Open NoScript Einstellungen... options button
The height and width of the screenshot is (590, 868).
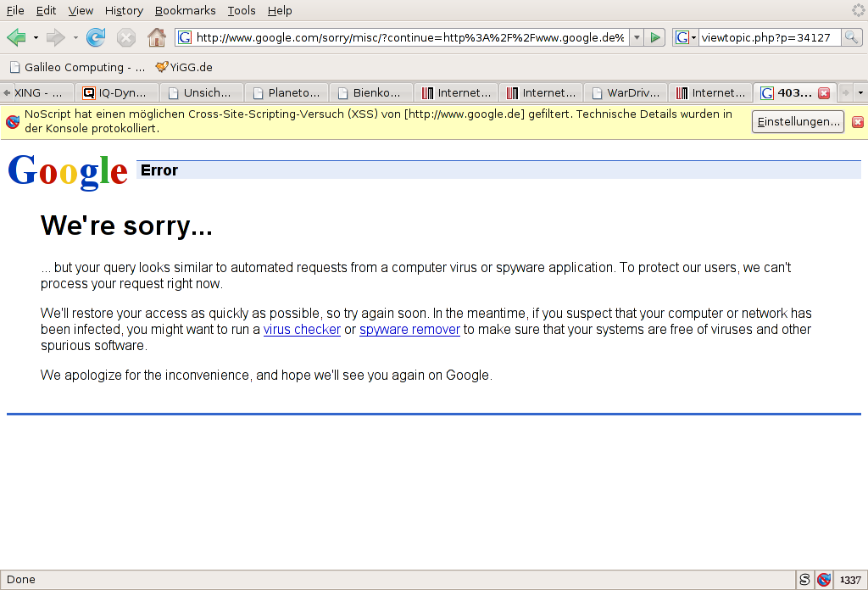click(798, 122)
